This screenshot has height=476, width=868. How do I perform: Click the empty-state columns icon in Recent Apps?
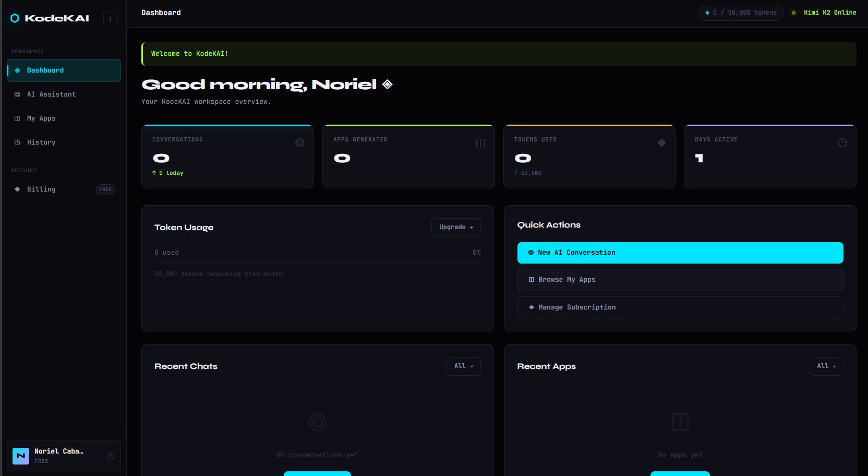[680, 422]
